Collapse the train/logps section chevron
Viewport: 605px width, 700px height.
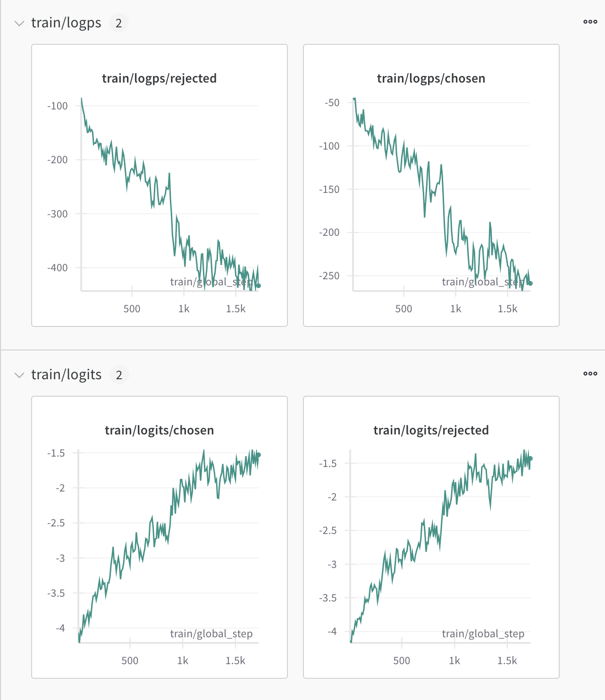[19, 23]
